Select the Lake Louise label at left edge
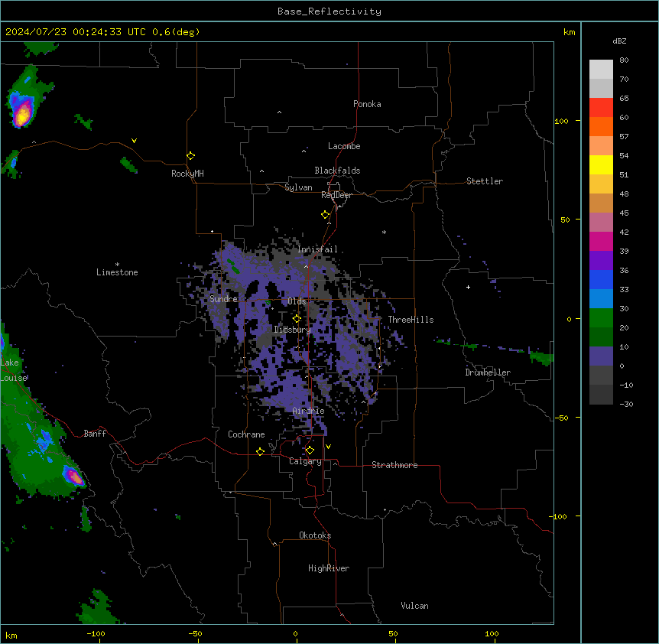This screenshot has height=644, width=659. click(x=14, y=370)
